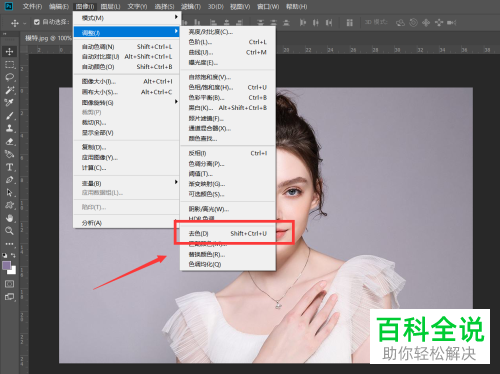Choose 亮度/对比度(C)... adjustment
Image resolution: width=500 pixels, height=374 pixels.
click(228, 32)
